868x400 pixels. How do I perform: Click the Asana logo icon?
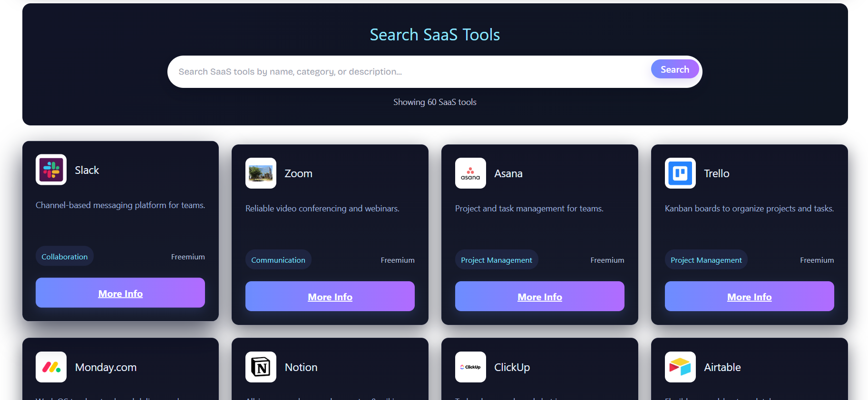click(x=470, y=173)
